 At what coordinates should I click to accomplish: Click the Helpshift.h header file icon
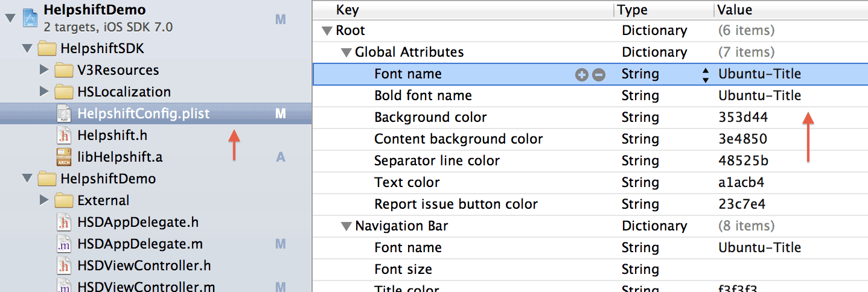click(64, 135)
